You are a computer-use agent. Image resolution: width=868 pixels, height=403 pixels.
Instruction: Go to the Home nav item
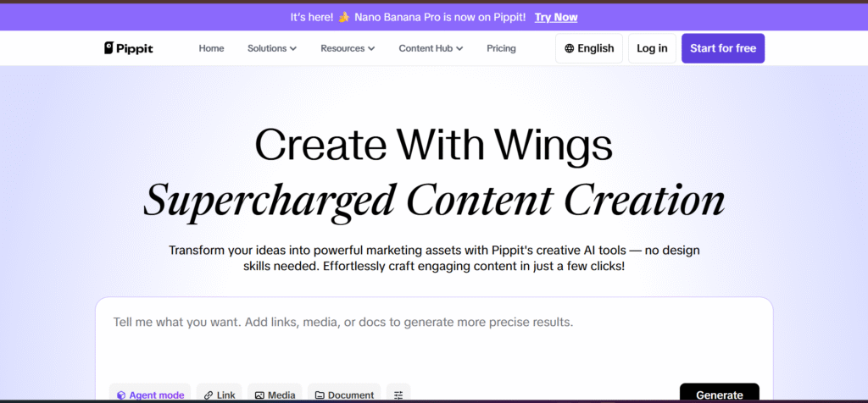[211, 48]
